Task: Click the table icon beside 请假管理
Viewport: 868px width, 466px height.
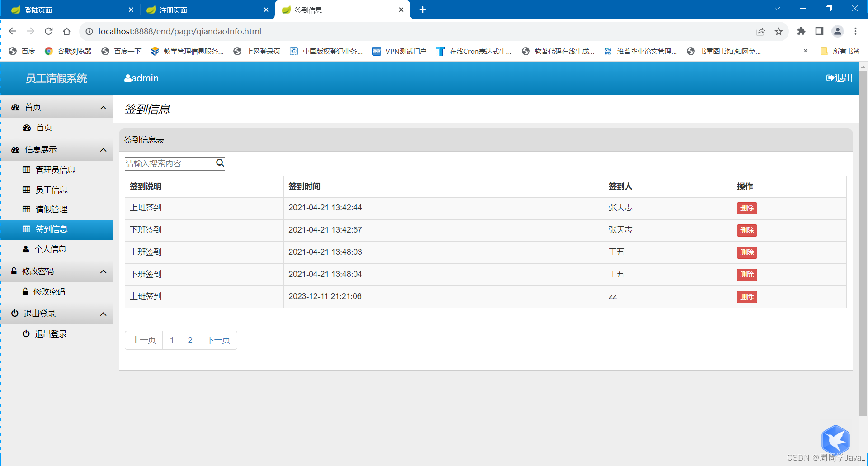Action: click(x=27, y=209)
